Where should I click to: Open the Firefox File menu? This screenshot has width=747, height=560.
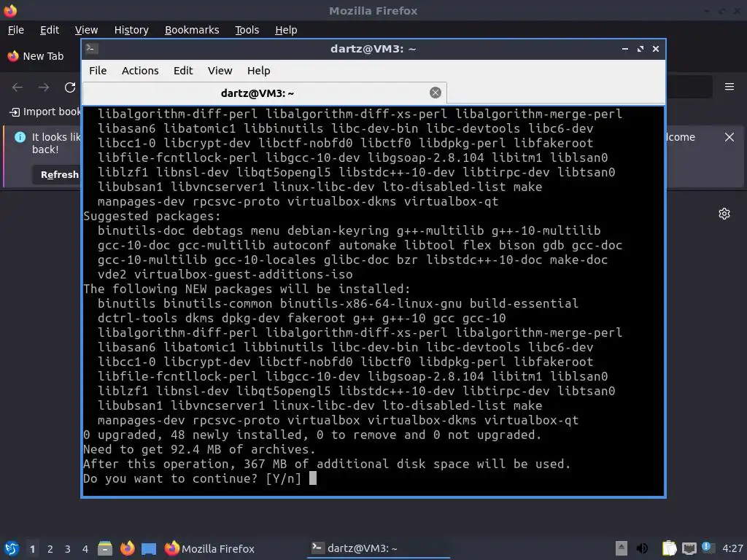16,30
